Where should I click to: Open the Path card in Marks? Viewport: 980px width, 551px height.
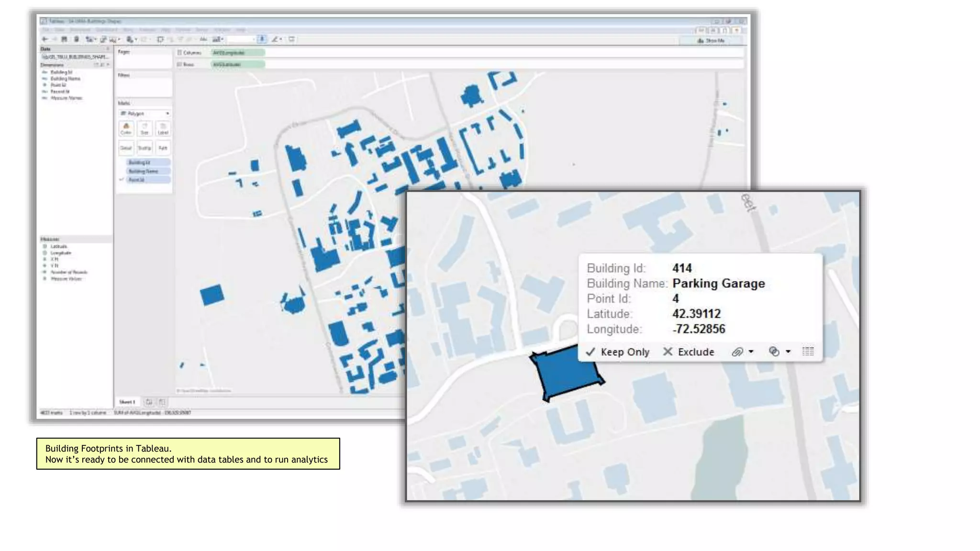click(163, 148)
